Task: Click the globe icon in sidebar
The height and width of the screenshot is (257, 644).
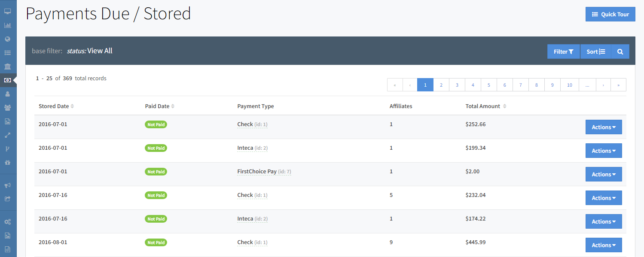Action: [x=7, y=39]
